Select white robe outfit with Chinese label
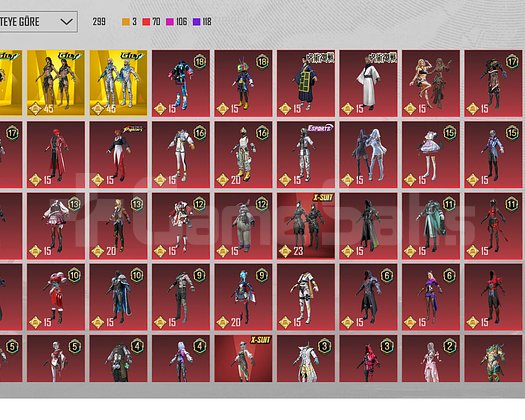 coord(368,83)
